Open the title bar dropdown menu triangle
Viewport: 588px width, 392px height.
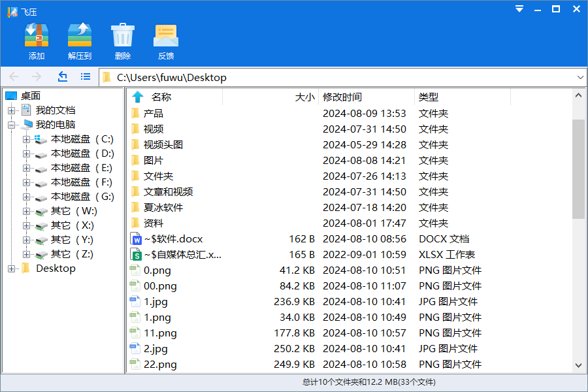[519, 9]
